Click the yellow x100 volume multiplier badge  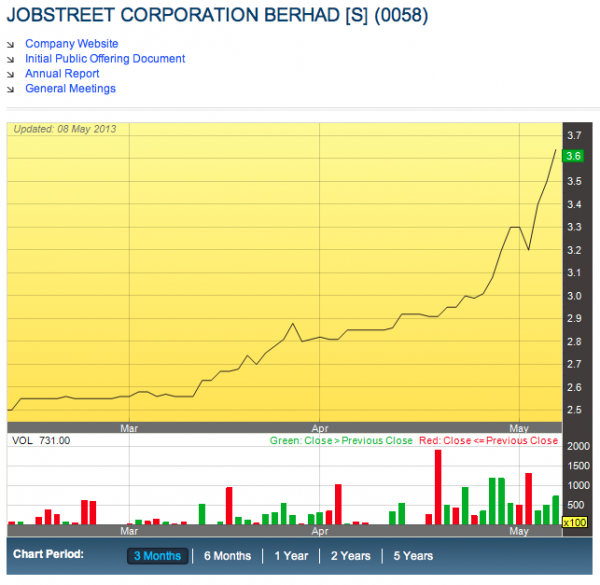click(x=573, y=522)
